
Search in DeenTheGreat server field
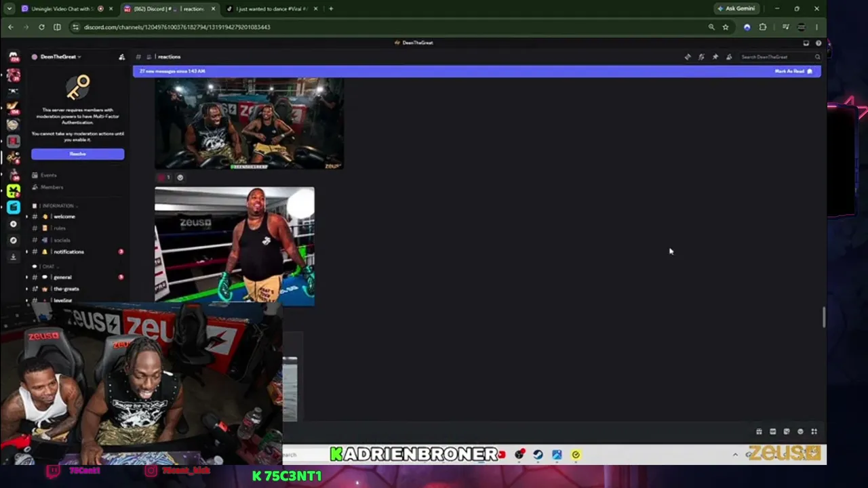[780, 57]
